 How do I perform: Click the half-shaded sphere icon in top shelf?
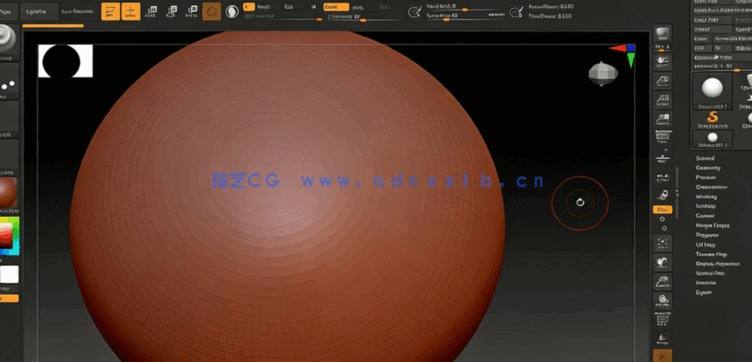232,12
